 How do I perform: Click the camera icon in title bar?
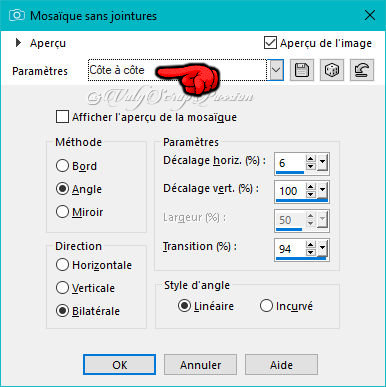[16, 15]
